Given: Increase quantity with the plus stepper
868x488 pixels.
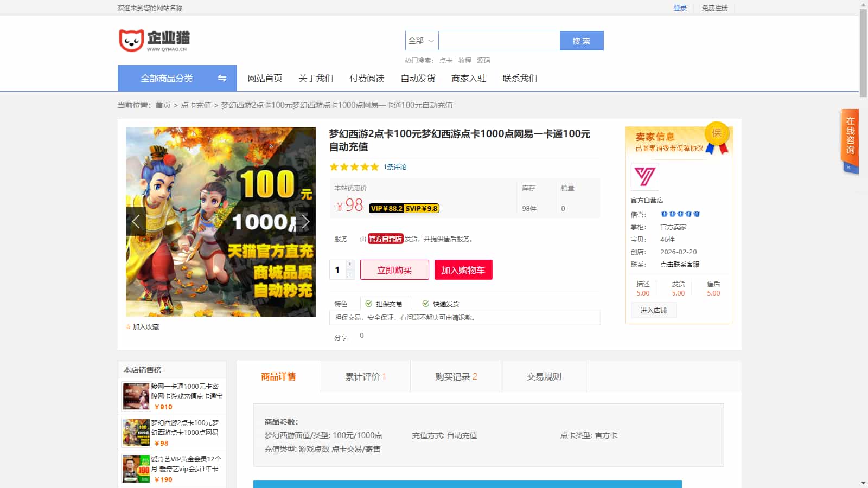Looking at the screenshot, I should click(x=350, y=264).
